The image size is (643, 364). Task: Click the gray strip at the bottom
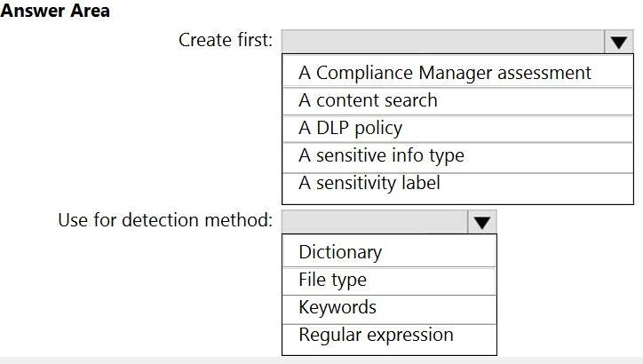tap(321, 360)
